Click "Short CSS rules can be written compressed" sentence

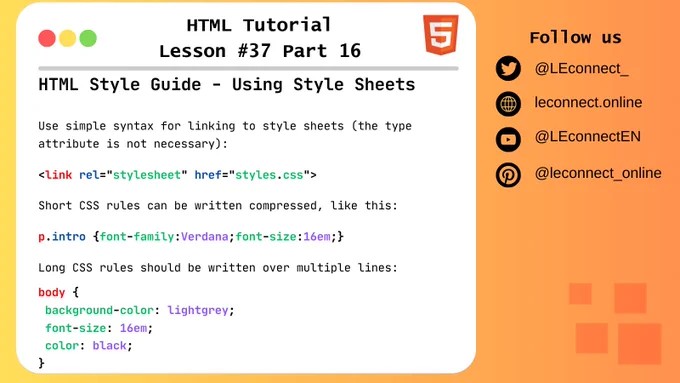click(218, 206)
